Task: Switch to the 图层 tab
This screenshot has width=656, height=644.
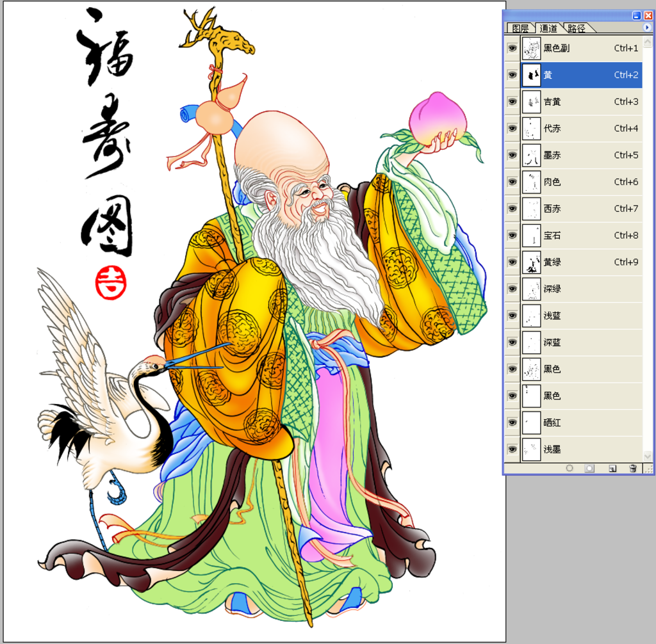Action: pyautogui.click(x=520, y=28)
